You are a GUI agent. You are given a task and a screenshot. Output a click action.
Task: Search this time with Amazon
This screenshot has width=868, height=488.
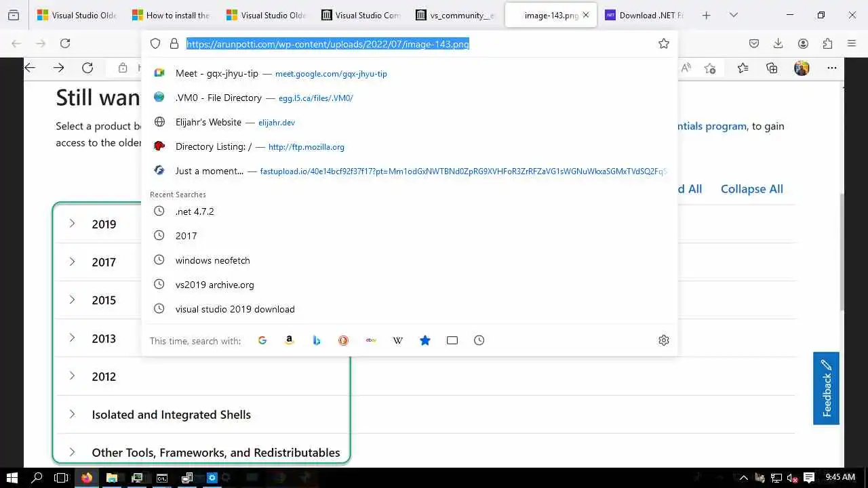click(x=290, y=340)
